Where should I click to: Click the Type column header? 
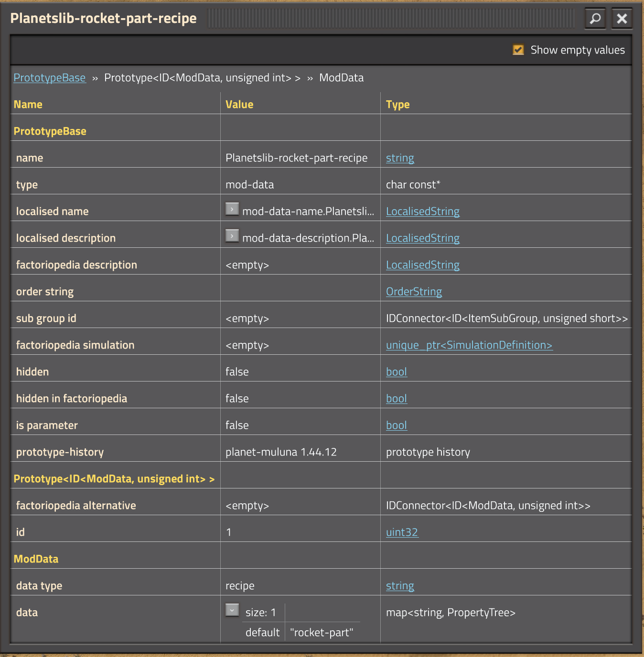[x=398, y=105]
